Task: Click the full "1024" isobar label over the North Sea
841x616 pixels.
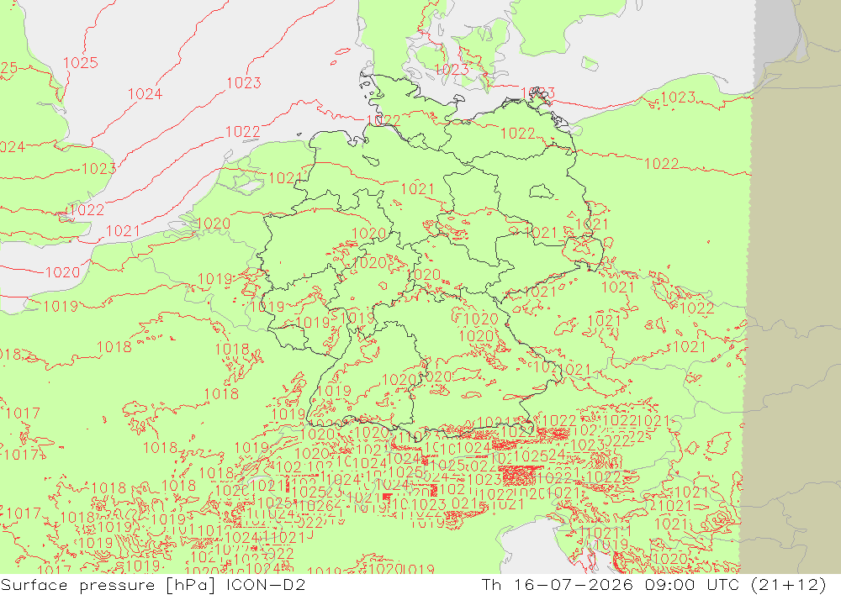Action: (x=145, y=94)
